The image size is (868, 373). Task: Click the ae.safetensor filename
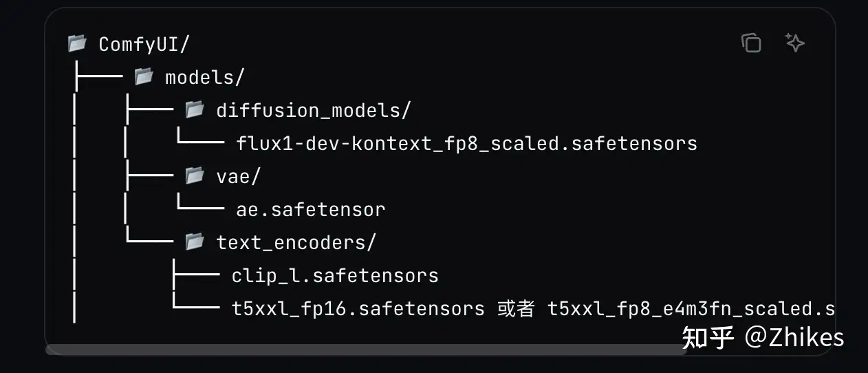click(x=310, y=210)
